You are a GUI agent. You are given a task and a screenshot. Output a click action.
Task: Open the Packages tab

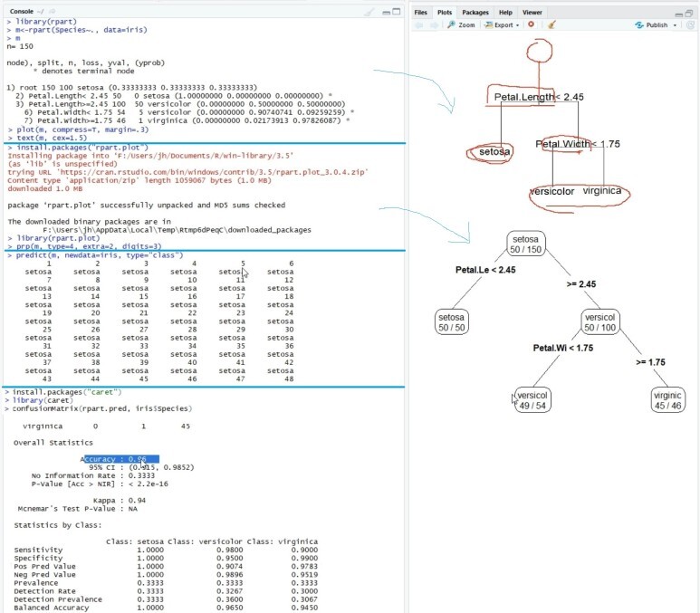475,13
